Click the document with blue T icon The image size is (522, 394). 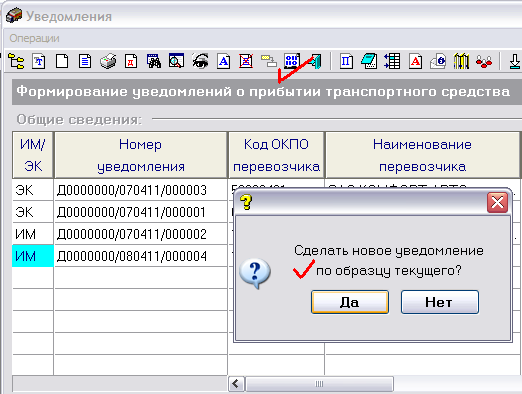pyautogui.click(x=39, y=61)
